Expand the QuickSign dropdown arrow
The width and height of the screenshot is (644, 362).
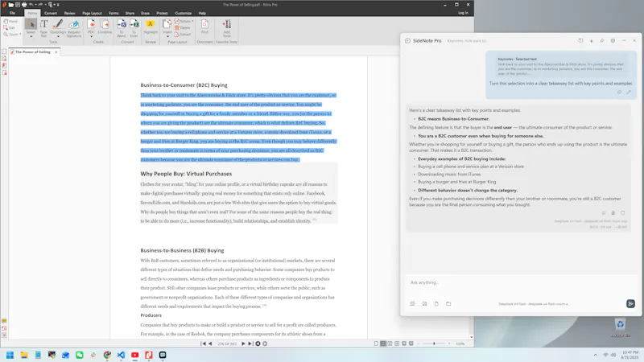point(58,36)
